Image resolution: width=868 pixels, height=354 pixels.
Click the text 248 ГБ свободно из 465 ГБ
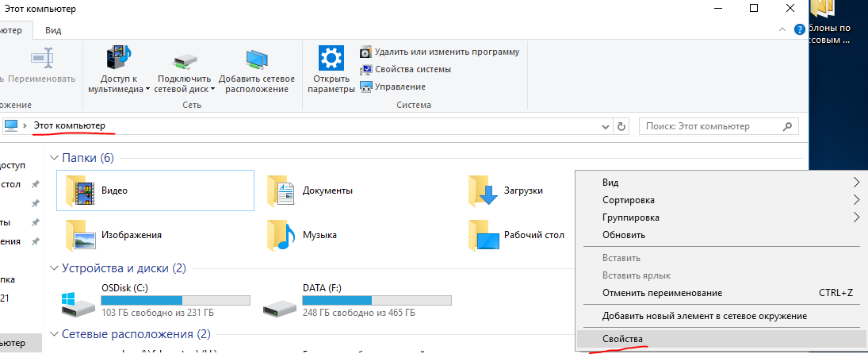click(359, 313)
